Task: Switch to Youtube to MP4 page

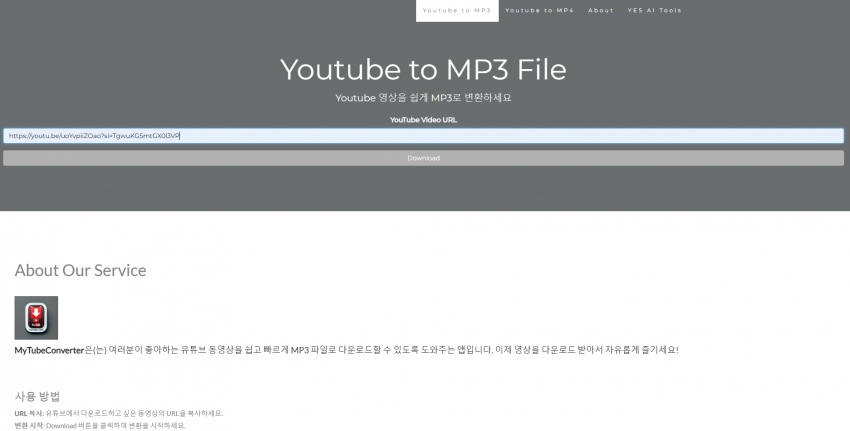Action: pos(539,10)
